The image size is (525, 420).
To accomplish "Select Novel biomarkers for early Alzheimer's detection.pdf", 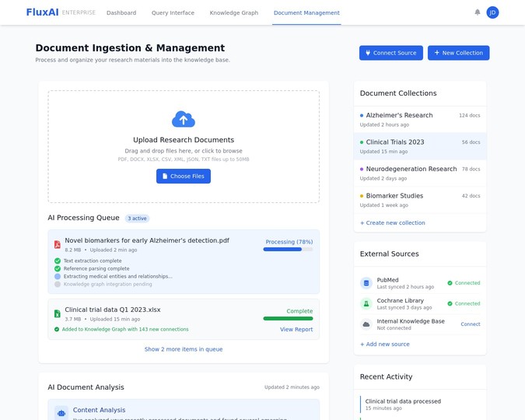I will click(x=147, y=240).
